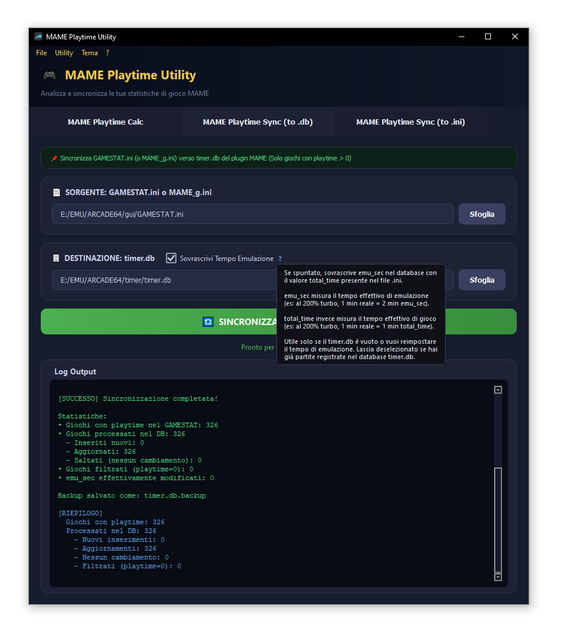Image resolution: width=574 pixels, height=640 pixels.
Task: Click the sync arrows icon on SINCRONIZZA button
Action: [208, 322]
